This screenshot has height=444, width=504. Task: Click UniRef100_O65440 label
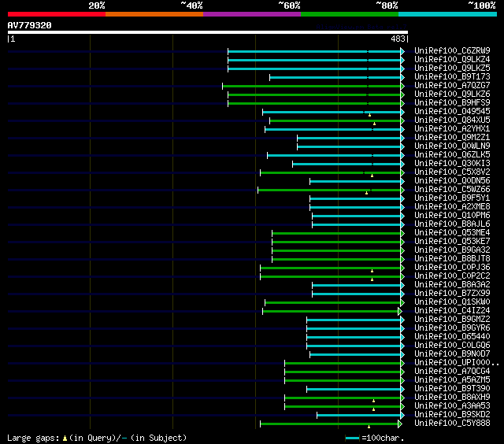click(x=452, y=337)
